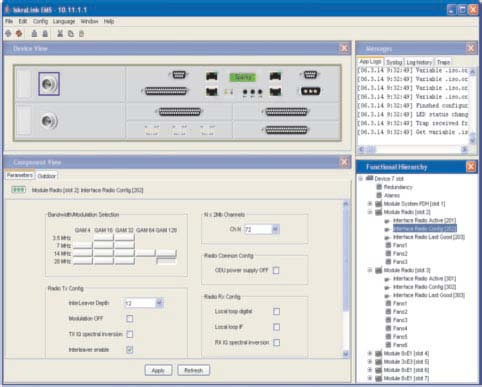
Task: Click the paste clipboard icon in the toolbar
Action: [x=81, y=33]
